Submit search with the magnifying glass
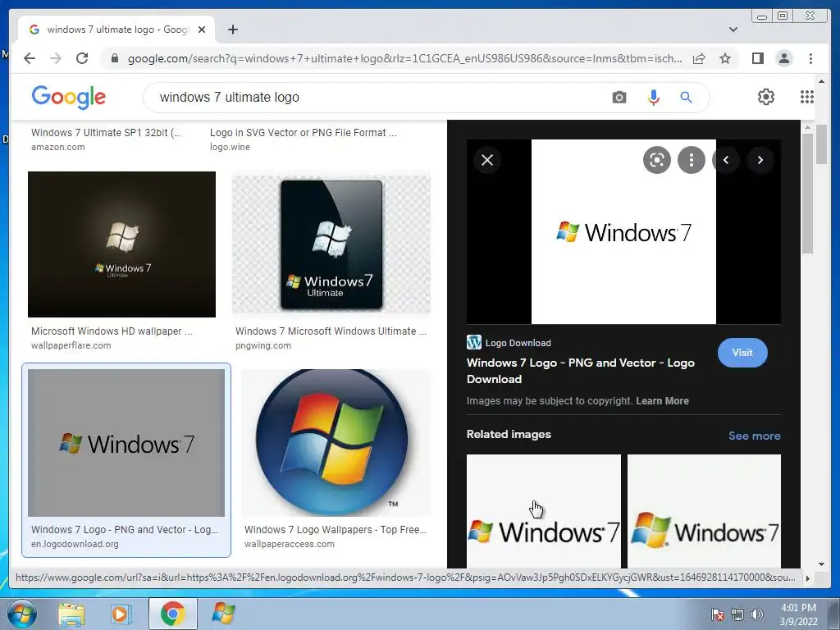This screenshot has width=840, height=630. [x=687, y=98]
